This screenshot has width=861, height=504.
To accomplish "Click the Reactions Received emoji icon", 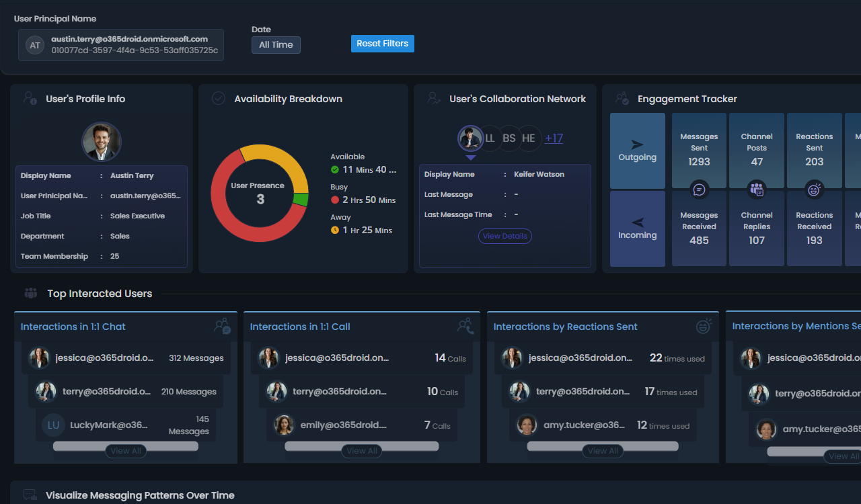I will (x=815, y=190).
